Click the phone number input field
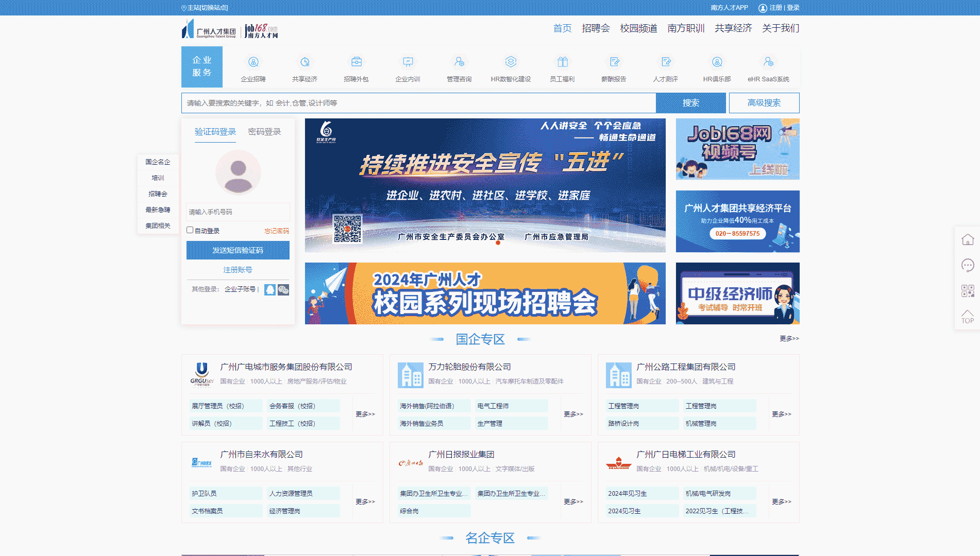The image size is (980, 556). click(x=238, y=212)
